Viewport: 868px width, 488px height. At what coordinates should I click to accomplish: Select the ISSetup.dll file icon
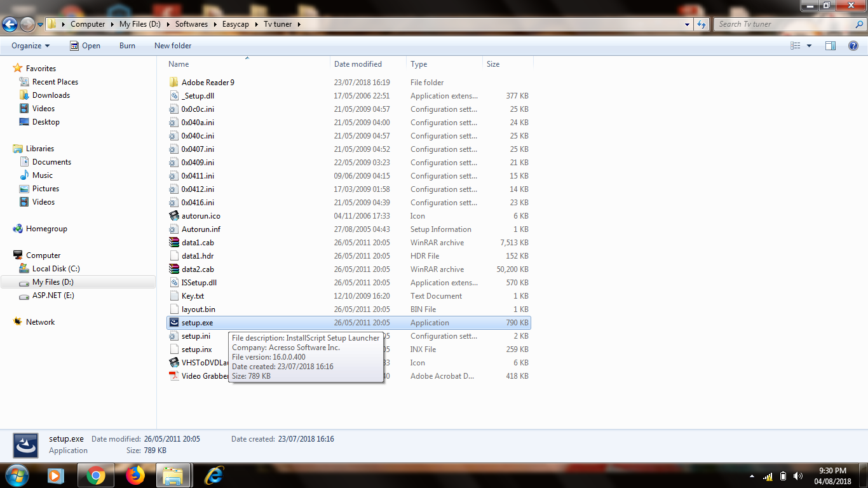[174, 283]
